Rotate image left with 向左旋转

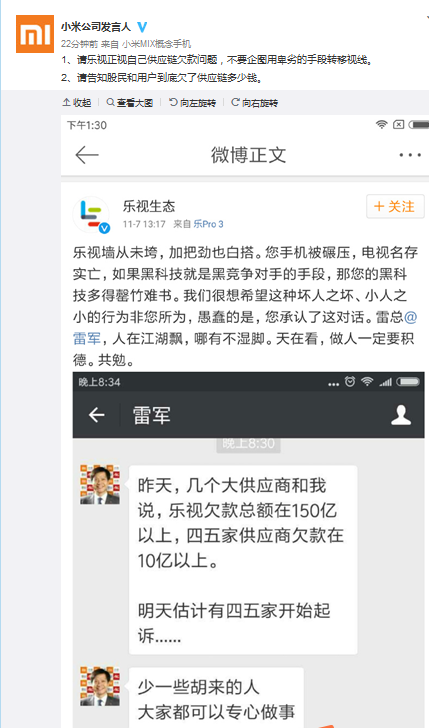pos(193,103)
